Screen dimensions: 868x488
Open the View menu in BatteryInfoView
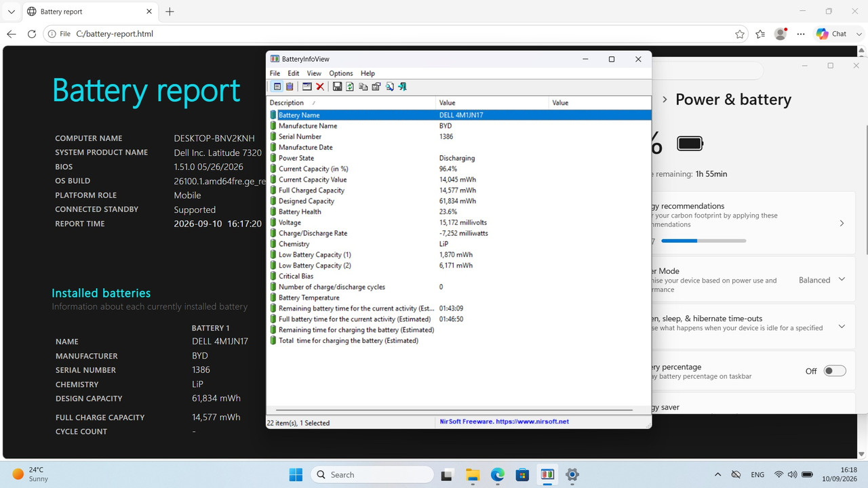pyautogui.click(x=314, y=73)
